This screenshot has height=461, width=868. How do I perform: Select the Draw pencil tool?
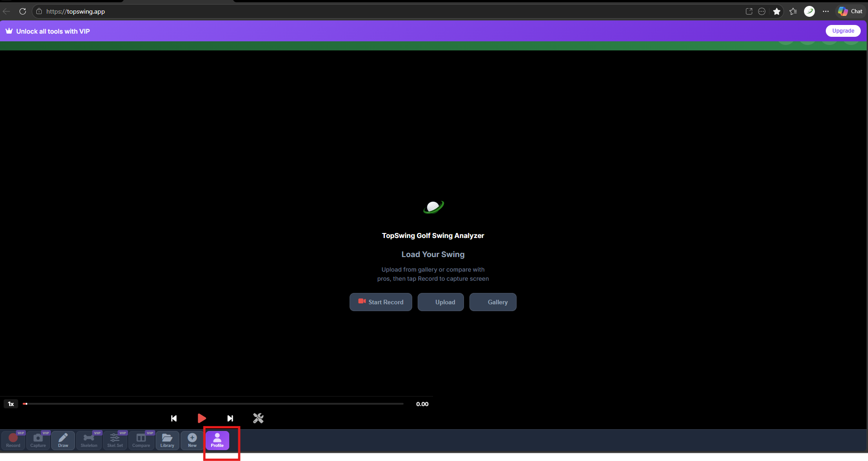[x=63, y=440]
